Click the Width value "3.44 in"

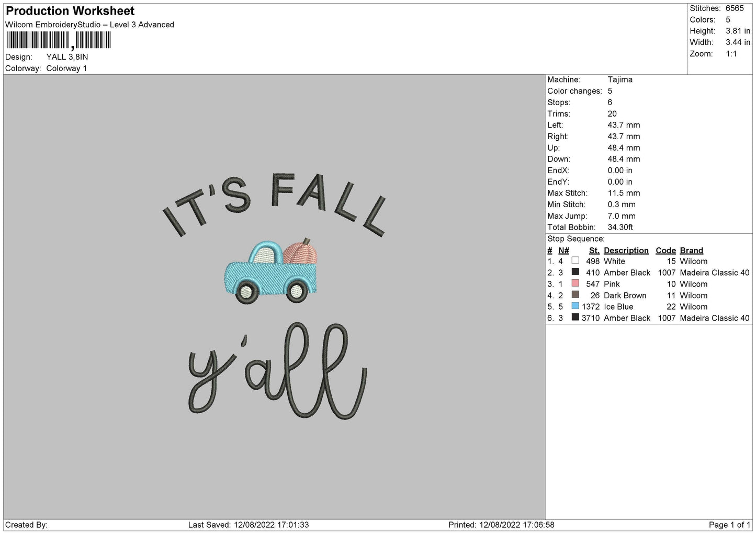(738, 42)
